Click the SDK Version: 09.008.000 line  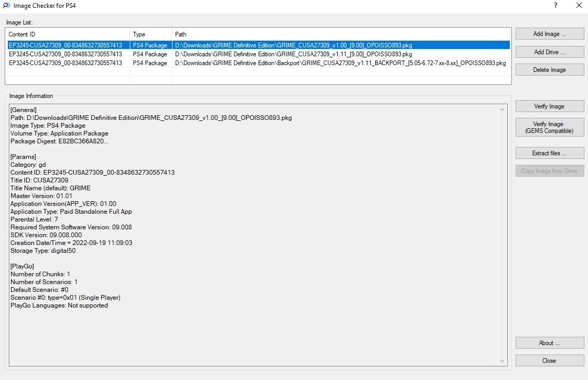46,235
